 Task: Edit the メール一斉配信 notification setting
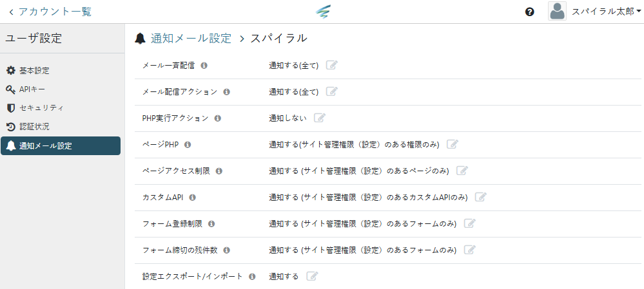[331, 65]
